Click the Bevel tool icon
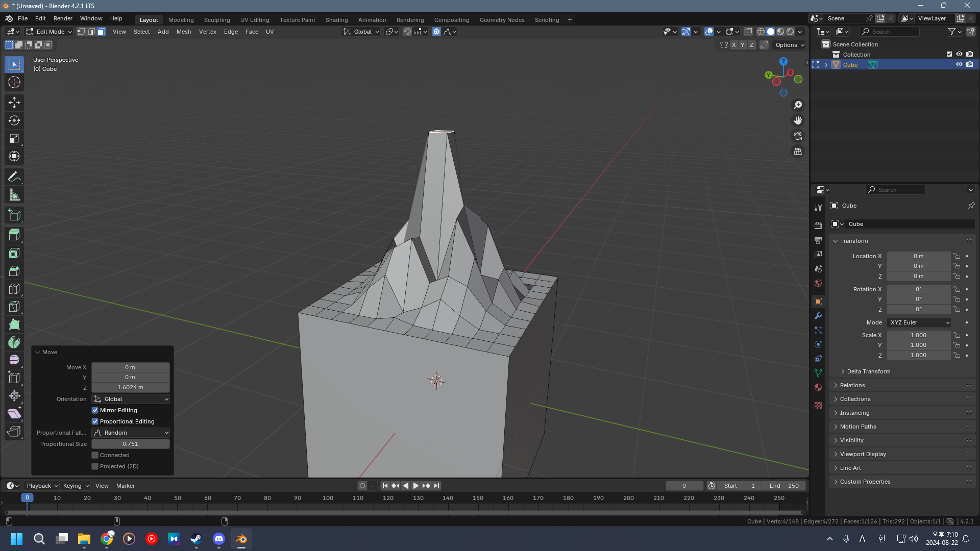The image size is (980, 551). click(14, 271)
